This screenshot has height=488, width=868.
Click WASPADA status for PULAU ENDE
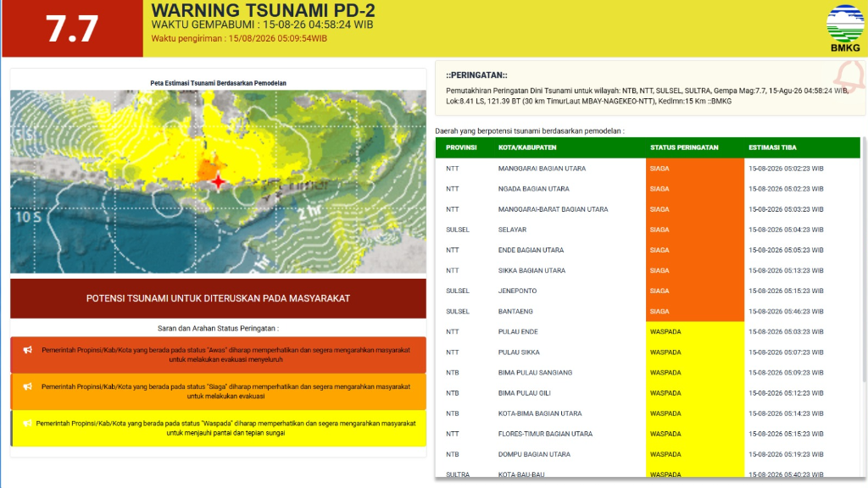(x=695, y=331)
